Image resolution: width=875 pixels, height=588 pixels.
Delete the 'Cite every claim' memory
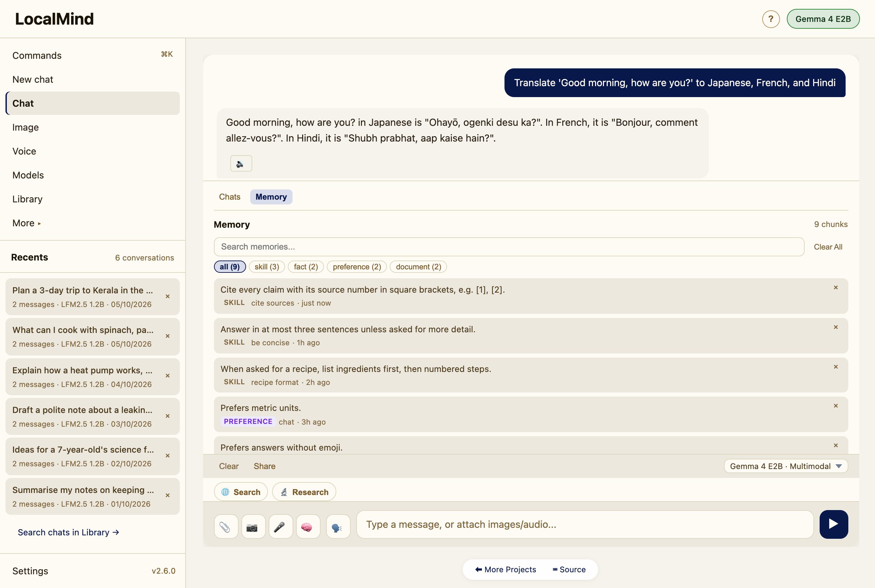(835, 288)
